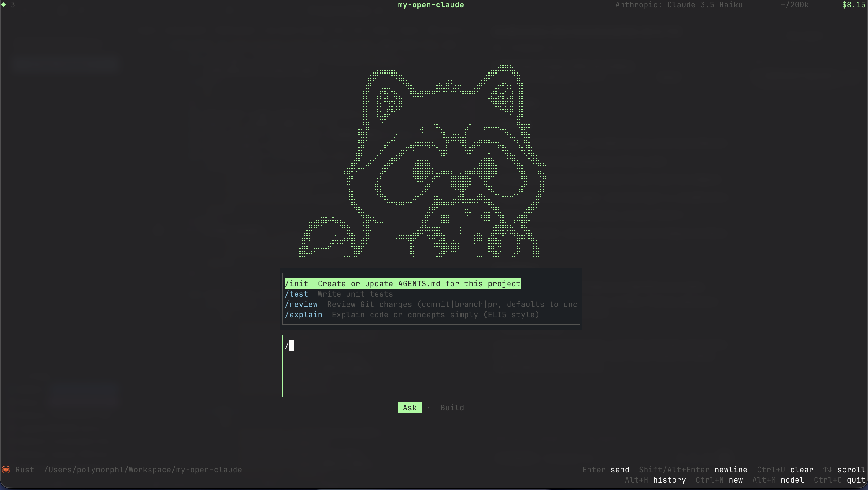Click the workspace path in status bar
Viewport: 868px width, 490px height.
click(143, 470)
